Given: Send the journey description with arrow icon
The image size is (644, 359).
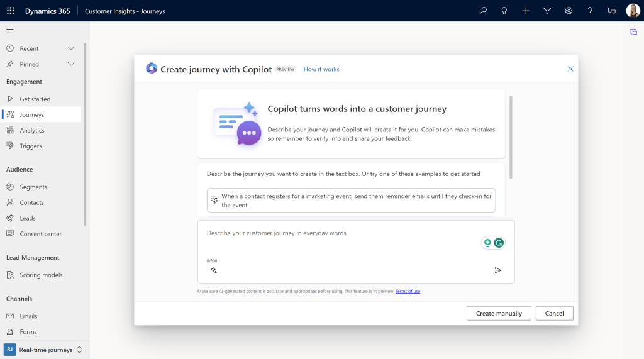Looking at the screenshot, I should click(x=498, y=270).
